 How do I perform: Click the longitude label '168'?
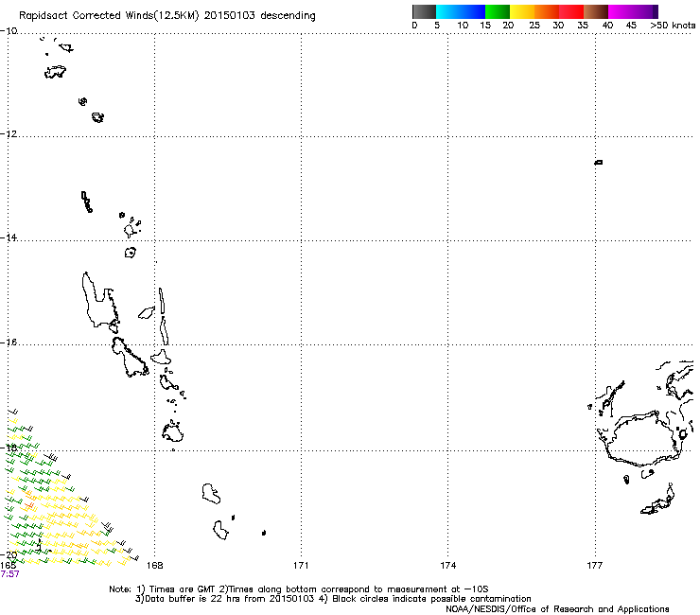click(x=154, y=566)
